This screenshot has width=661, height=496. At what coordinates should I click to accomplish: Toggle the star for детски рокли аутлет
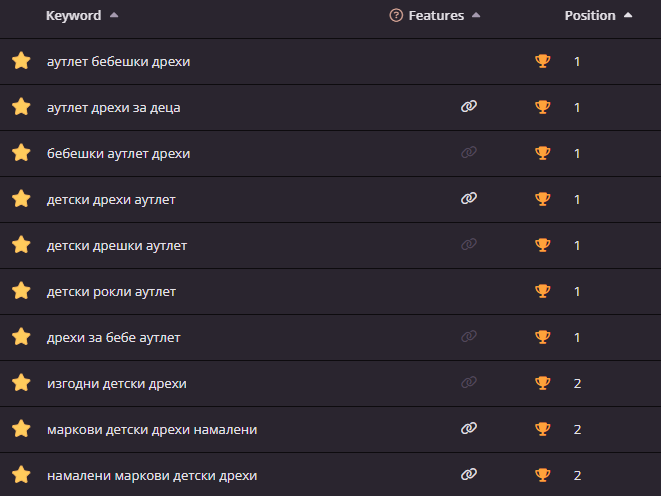point(21,291)
